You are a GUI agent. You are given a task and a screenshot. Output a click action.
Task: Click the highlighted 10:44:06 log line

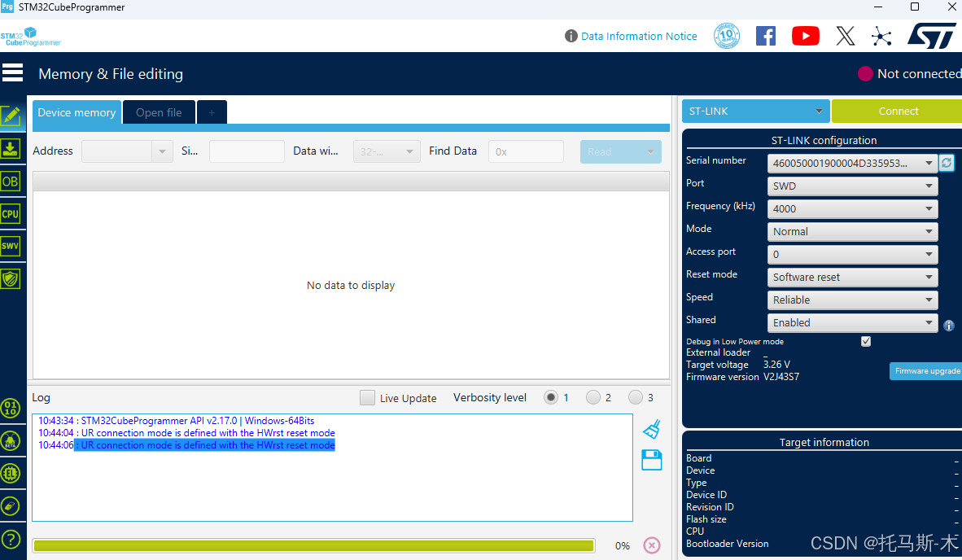(186, 445)
